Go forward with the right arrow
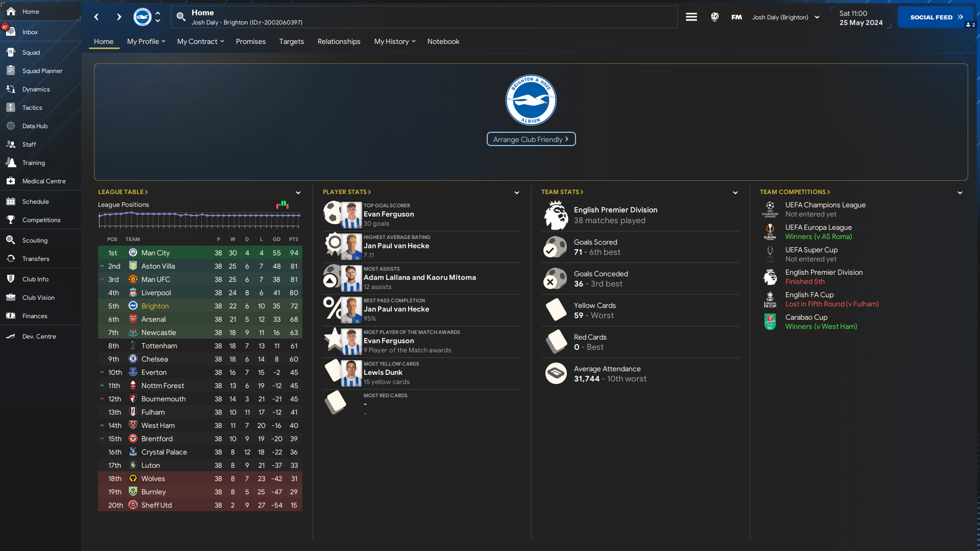 click(x=119, y=17)
